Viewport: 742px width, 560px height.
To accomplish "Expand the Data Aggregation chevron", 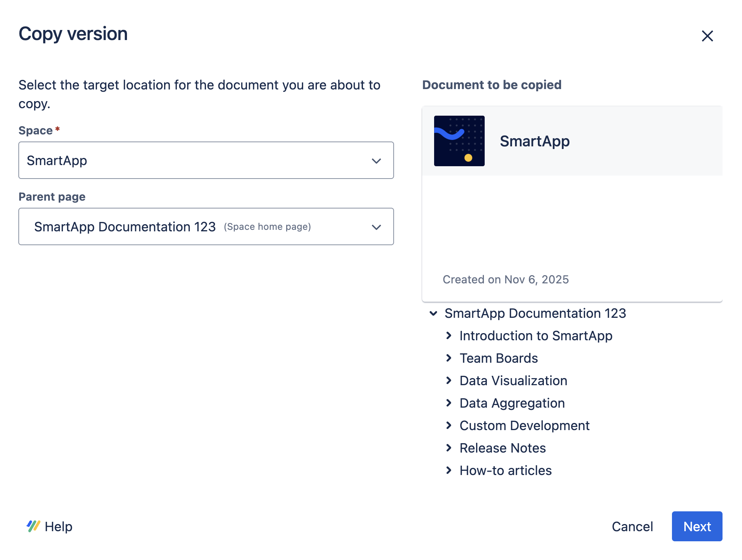I will tap(449, 403).
